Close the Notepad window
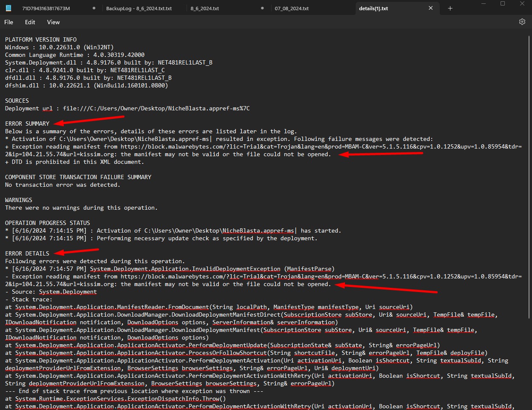Viewport: 532px width, 410px height. (x=522, y=4)
